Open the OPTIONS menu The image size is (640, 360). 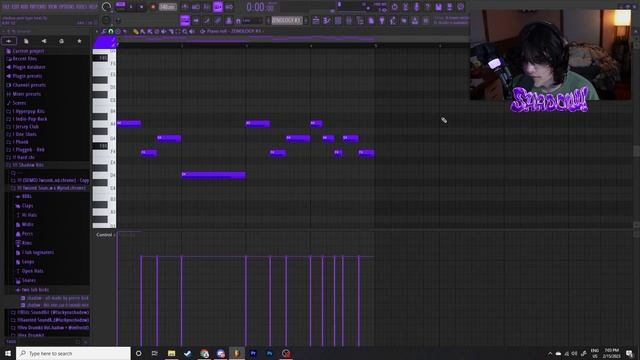pos(67,7)
